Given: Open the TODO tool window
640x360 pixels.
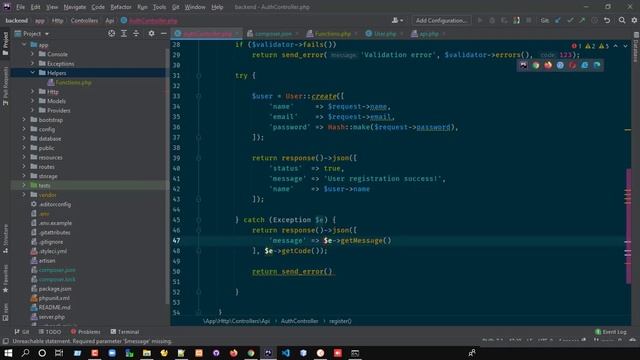Looking at the screenshot, I should click(50, 332).
